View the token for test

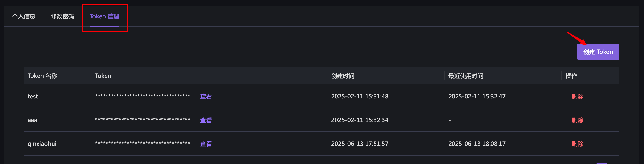[x=206, y=96]
